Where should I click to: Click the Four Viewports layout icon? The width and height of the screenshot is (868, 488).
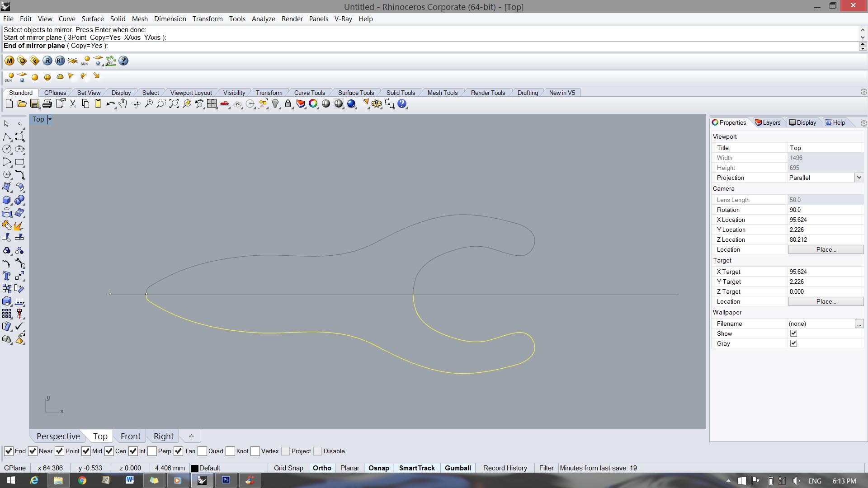[212, 104]
